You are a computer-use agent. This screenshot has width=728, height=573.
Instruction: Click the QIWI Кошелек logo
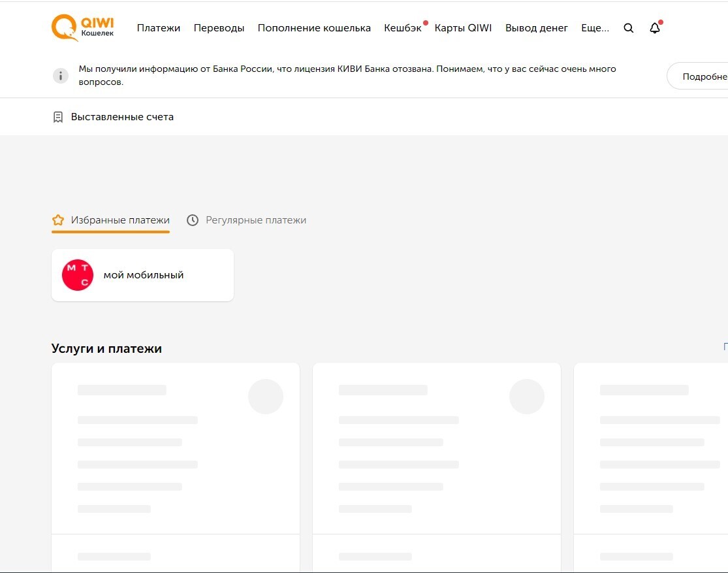82,28
